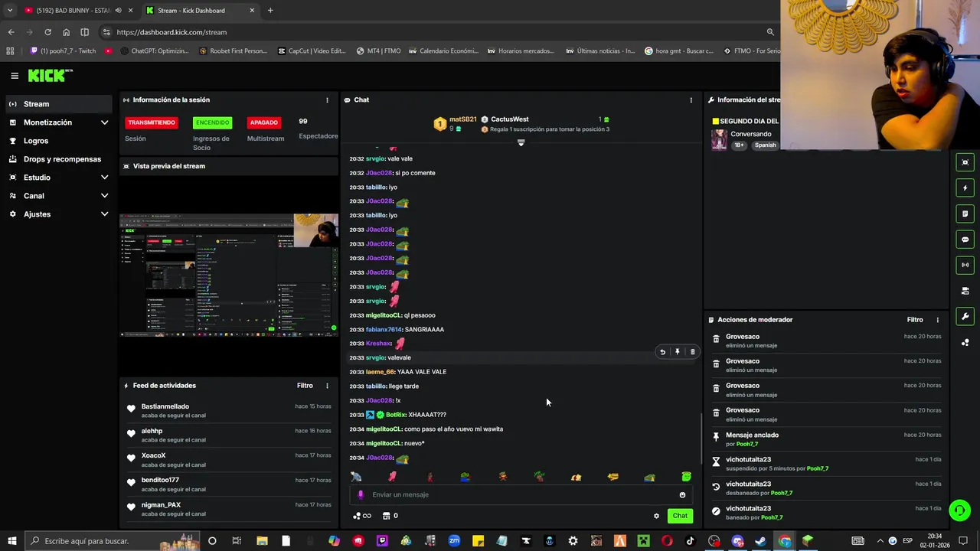Open Filtro in Feed de actividades

tap(305, 386)
